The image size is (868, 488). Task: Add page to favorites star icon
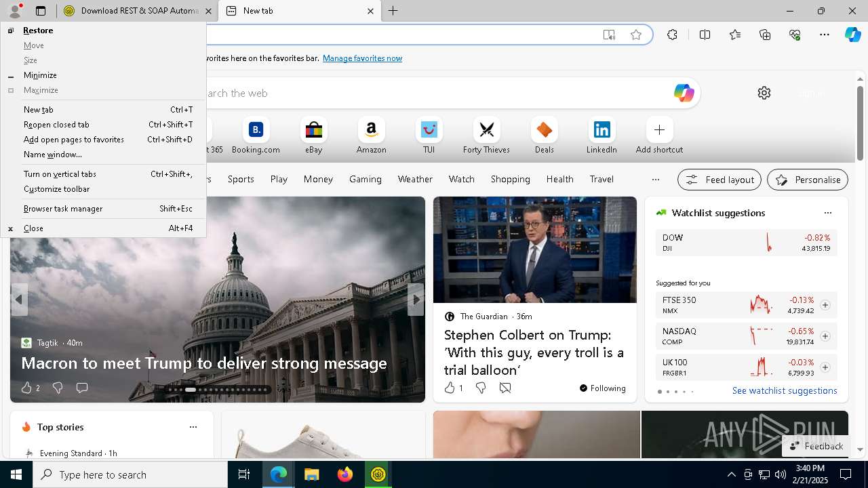[x=636, y=35]
